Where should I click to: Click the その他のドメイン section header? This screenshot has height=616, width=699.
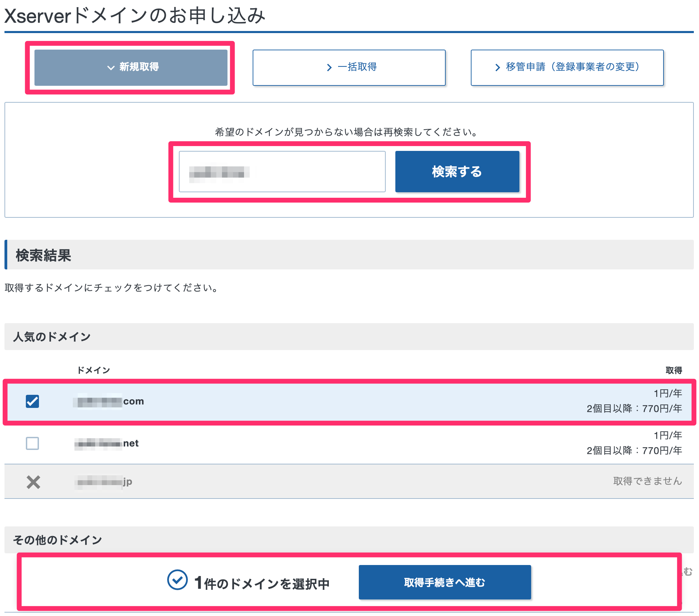click(349, 540)
